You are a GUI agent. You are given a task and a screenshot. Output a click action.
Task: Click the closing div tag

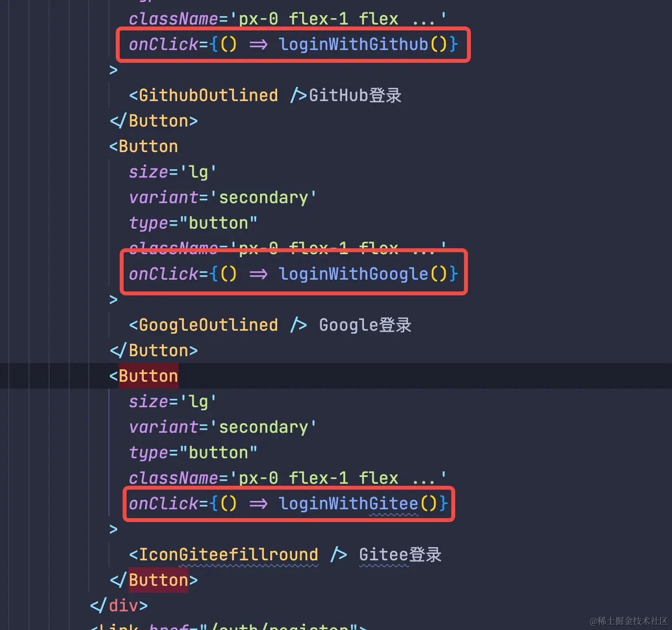point(119,605)
